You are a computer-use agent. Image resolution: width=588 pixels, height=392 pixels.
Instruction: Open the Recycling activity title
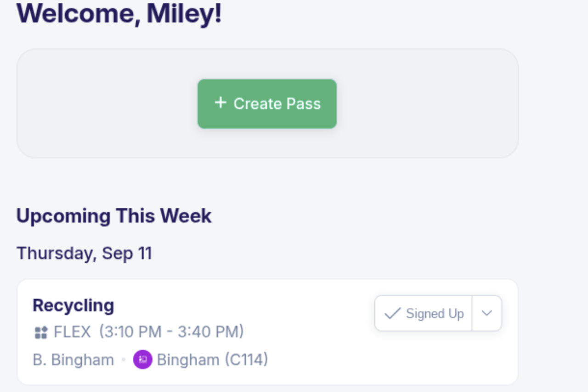point(73,305)
